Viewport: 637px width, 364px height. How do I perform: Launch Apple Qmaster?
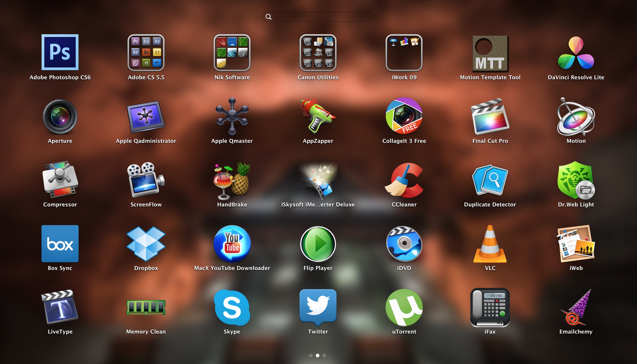click(x=232, y=116)
